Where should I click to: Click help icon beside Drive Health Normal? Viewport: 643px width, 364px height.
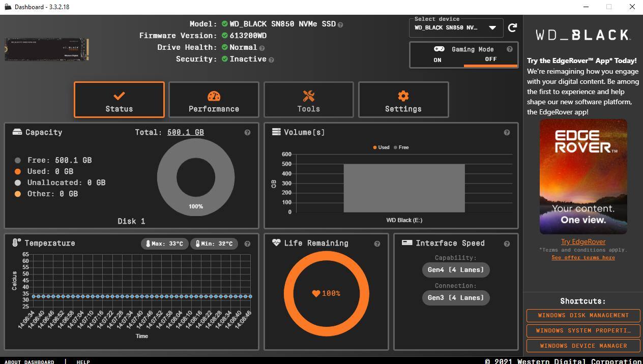point(262,48)
